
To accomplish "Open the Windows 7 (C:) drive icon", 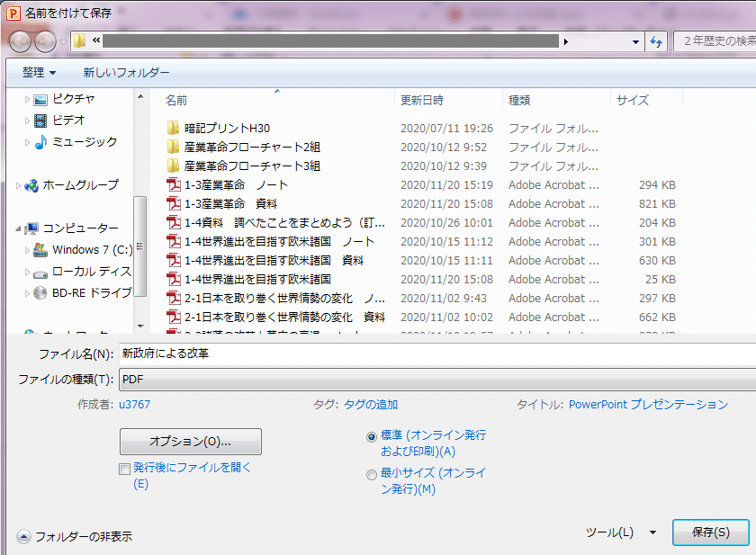I will point(40,250).
